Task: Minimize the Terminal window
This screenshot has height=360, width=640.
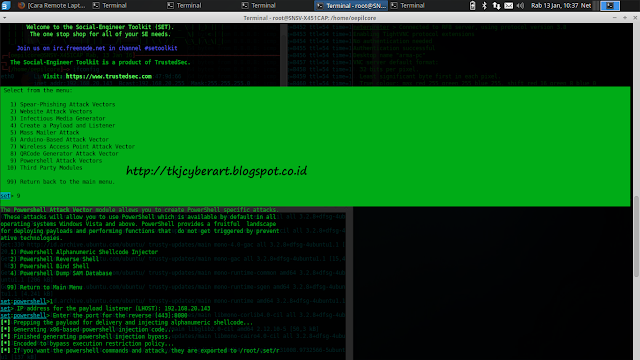Action: pyautogui.click(x=614, y=18)
